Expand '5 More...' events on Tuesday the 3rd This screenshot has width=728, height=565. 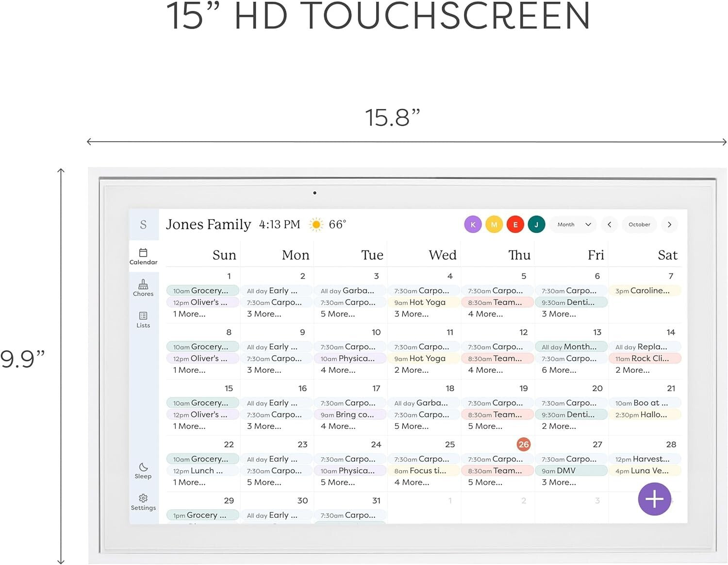(337, 314)
